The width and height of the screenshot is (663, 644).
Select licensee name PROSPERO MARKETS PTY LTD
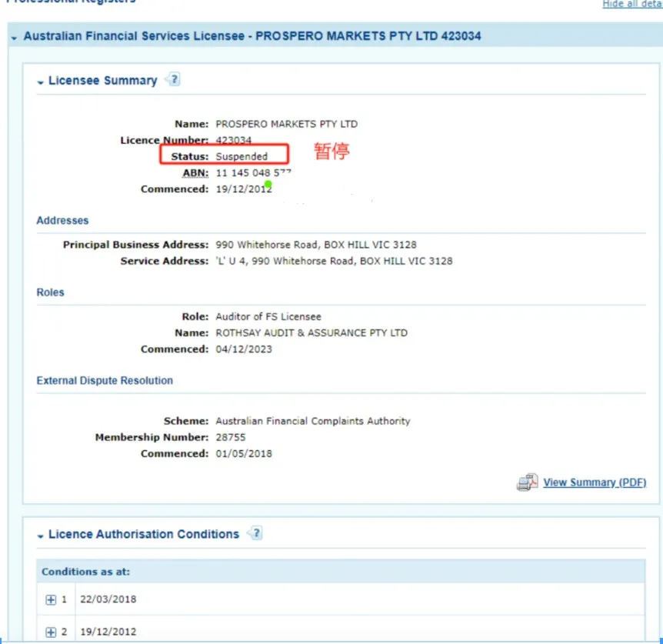tap(286, 124)
